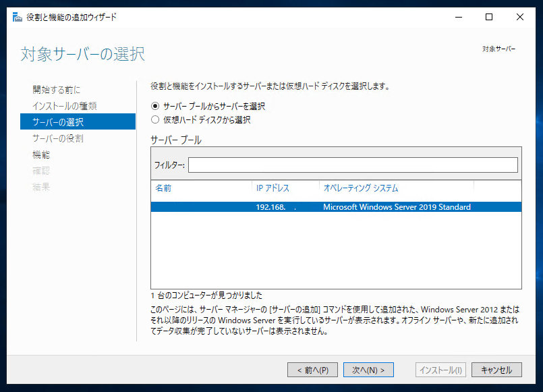The width and height of the screenshot is (543, 392).
Task: Sort by the IP アドレス column header
Action: [x=273, y=188]
